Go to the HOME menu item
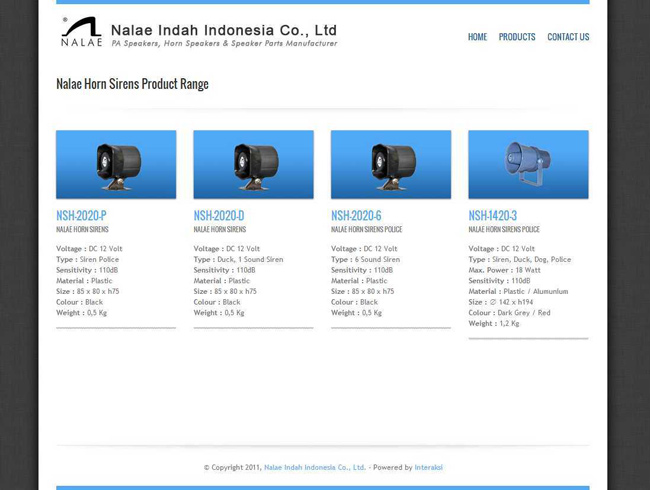 (x=477, y=37)
